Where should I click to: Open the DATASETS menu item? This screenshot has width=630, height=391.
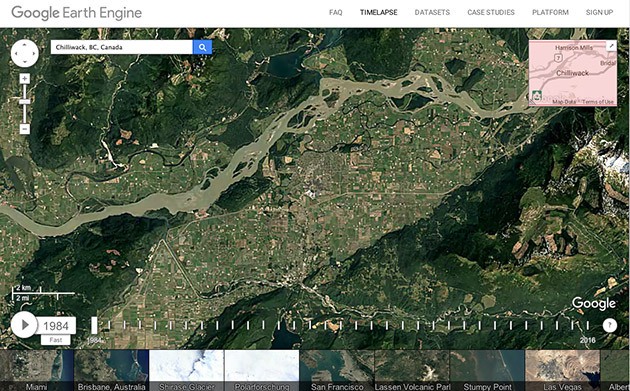(x=432, y=12)
